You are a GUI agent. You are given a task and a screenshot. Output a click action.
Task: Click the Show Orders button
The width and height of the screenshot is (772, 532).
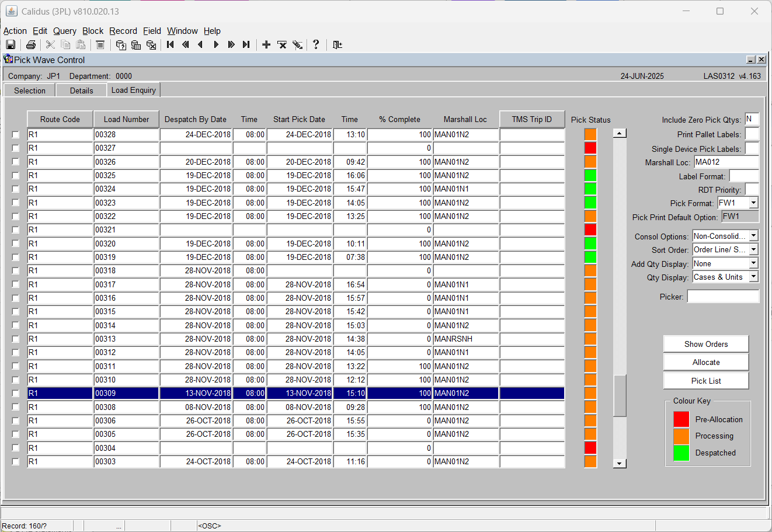(x=706, y=344)
